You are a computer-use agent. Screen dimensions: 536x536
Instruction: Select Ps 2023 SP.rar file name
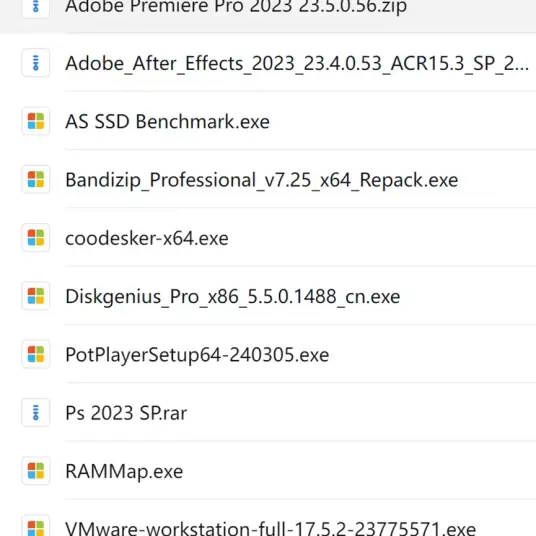pyautogui.click(x=126, y=413)
